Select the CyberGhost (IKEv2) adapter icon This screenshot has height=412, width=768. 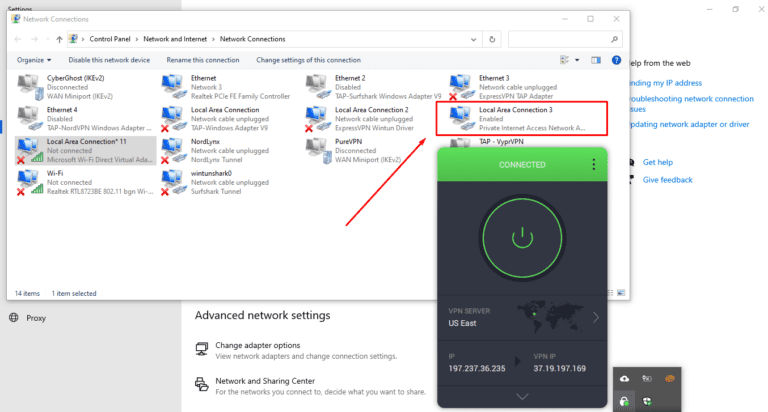[x=30, y=84]
